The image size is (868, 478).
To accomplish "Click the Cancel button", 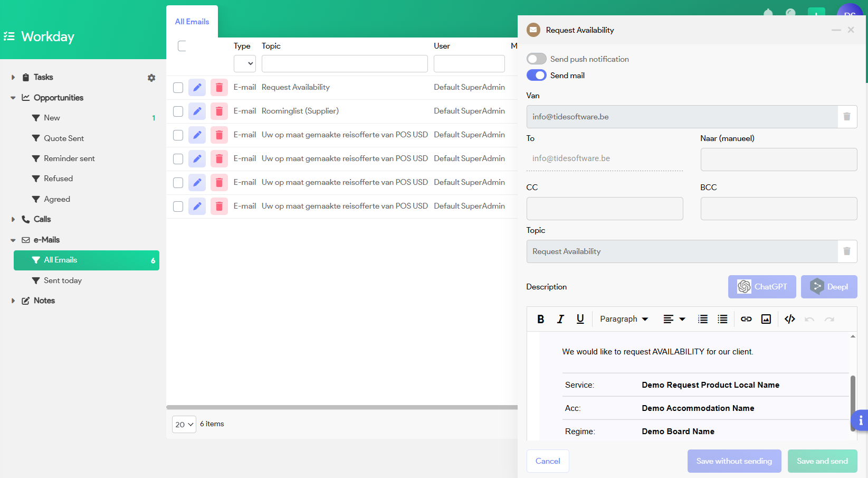I will tap(548, 461).
